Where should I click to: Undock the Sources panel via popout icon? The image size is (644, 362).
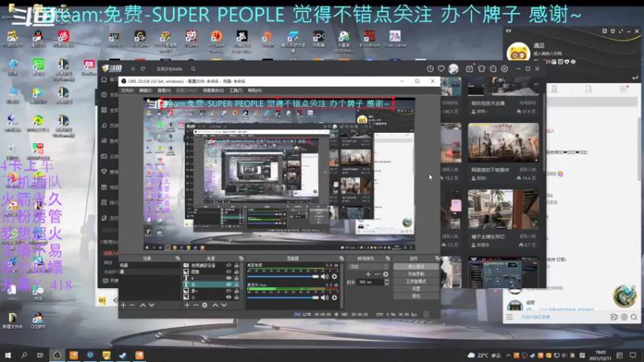click(x=241, y=258)
